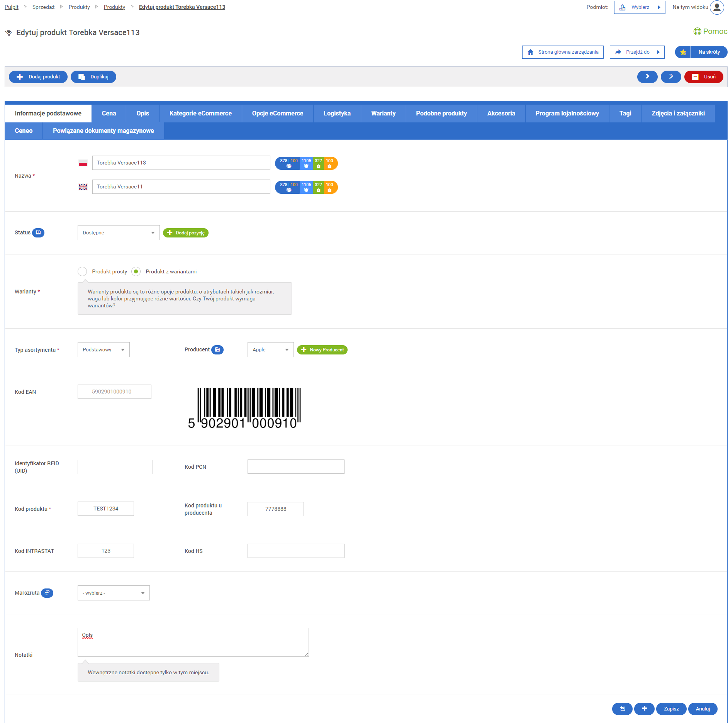Click the orange 100 badge for Polish name

tap(330, 163)
